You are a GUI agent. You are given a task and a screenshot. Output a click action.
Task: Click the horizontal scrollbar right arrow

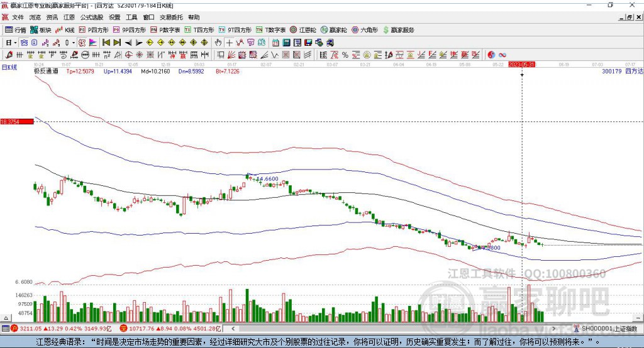(553, 329)
